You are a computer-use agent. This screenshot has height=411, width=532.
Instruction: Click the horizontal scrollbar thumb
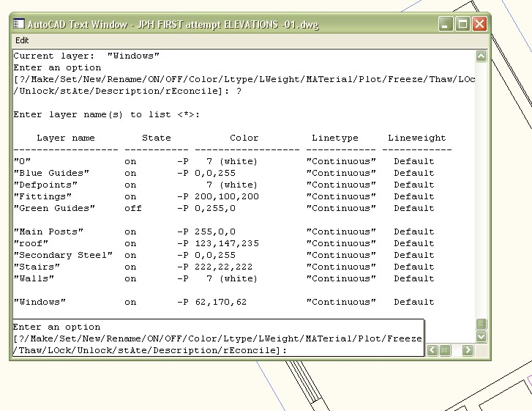pyautogui.click(x=445, y=350)
